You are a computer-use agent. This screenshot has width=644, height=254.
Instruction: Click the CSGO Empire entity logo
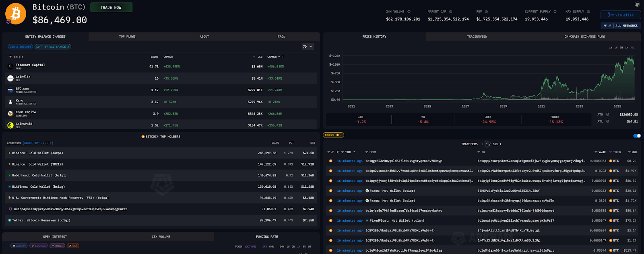(10, 114)
